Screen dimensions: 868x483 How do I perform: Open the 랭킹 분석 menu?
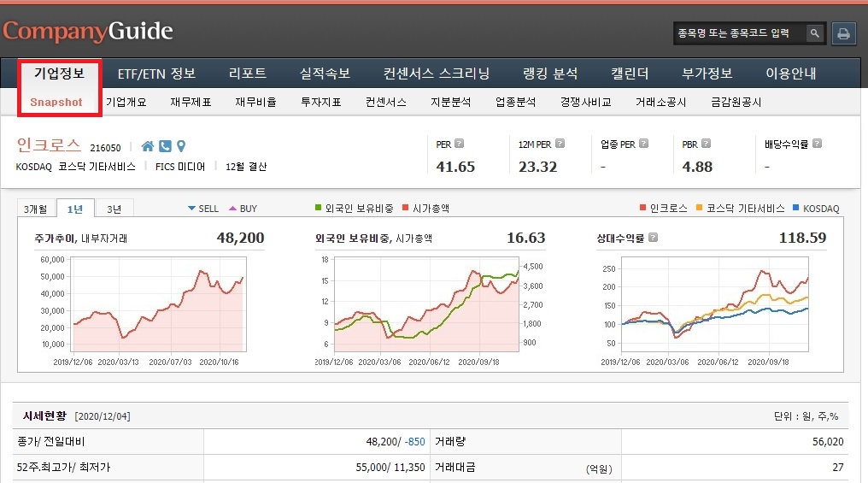pyautogui.click(x=550, y=74)
